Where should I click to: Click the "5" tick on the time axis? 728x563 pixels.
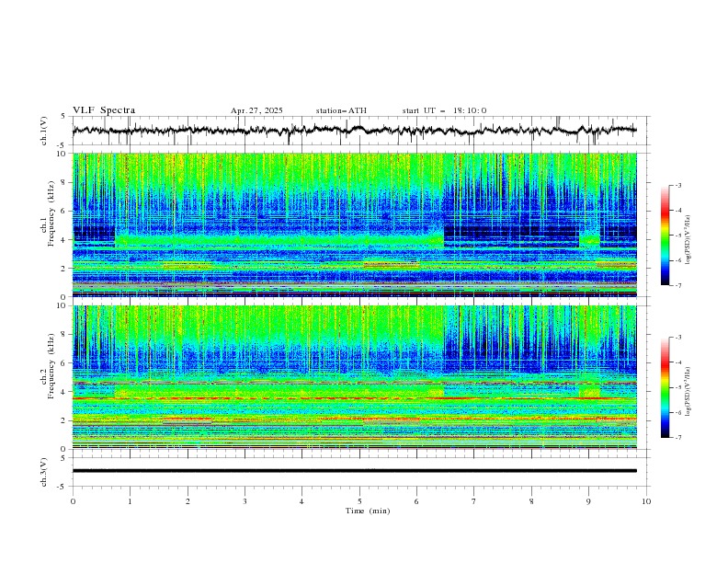pyautogui.click(x=359, y=501)
